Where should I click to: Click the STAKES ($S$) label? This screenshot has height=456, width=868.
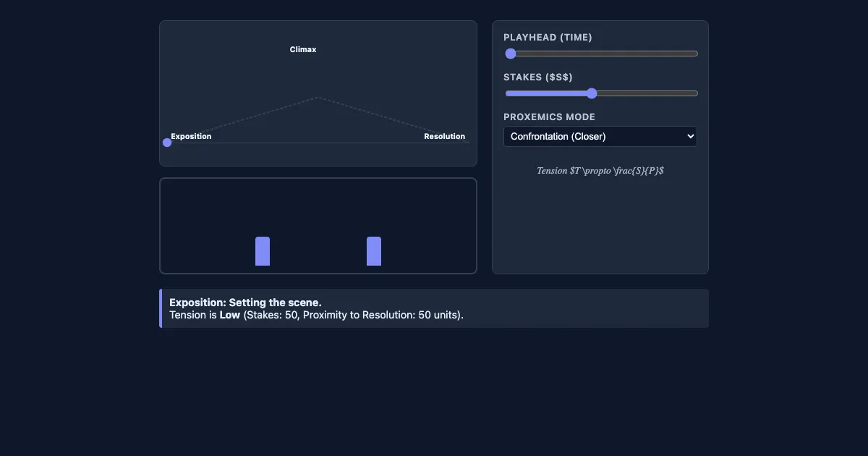(538, 77)
